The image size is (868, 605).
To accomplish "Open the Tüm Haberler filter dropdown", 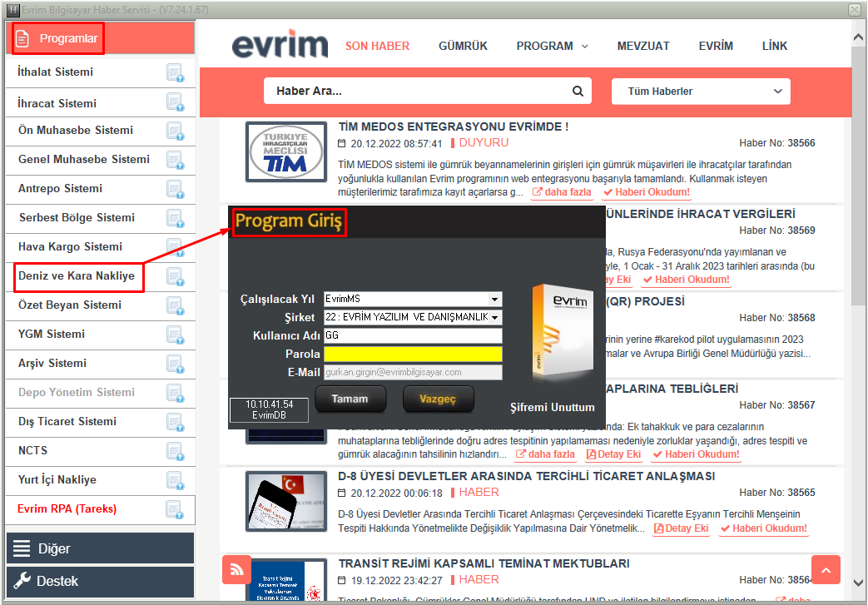I will tap(701, 92).
